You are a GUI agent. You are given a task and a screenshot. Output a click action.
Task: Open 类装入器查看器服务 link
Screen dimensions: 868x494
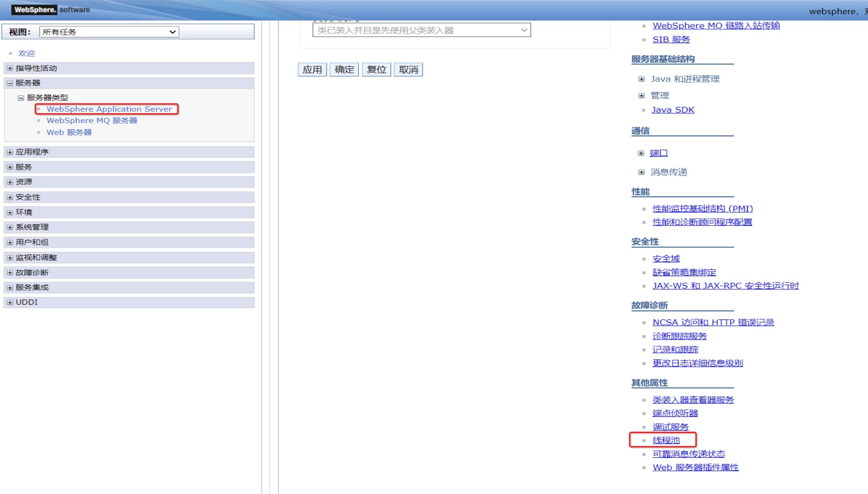click(693, 400)
